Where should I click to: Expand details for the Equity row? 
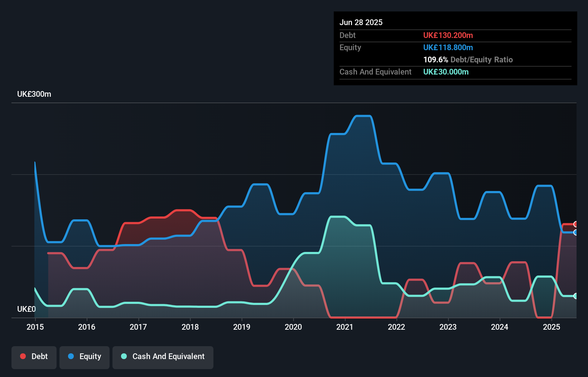(x=350, y=47)
